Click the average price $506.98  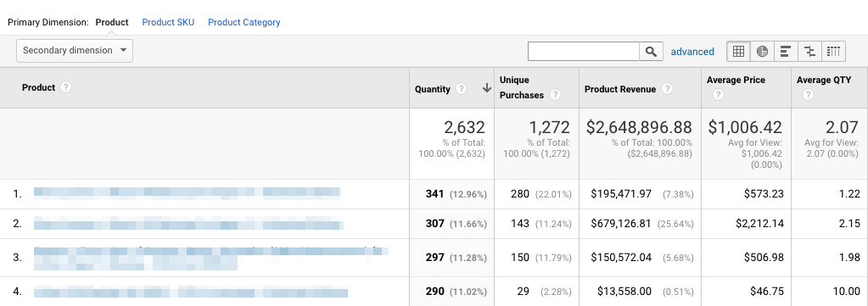click(x=764, y=258)
